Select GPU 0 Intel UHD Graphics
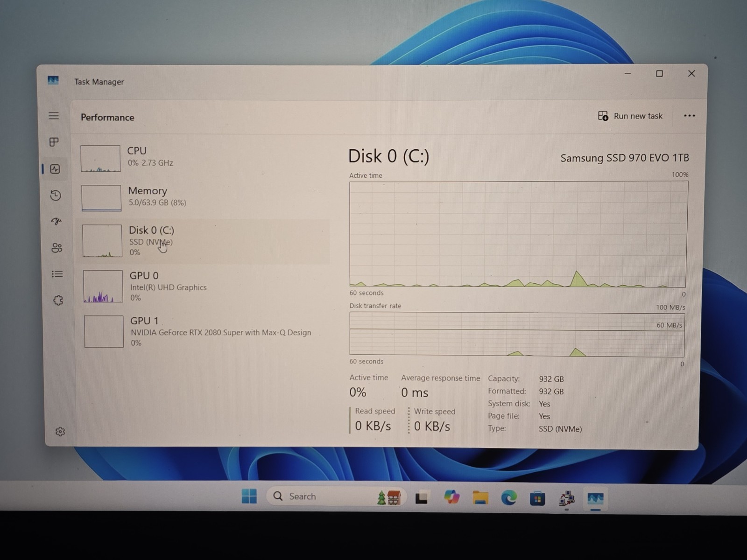The width and height of the screenshot is (747, 560). [x=203, y=286]
